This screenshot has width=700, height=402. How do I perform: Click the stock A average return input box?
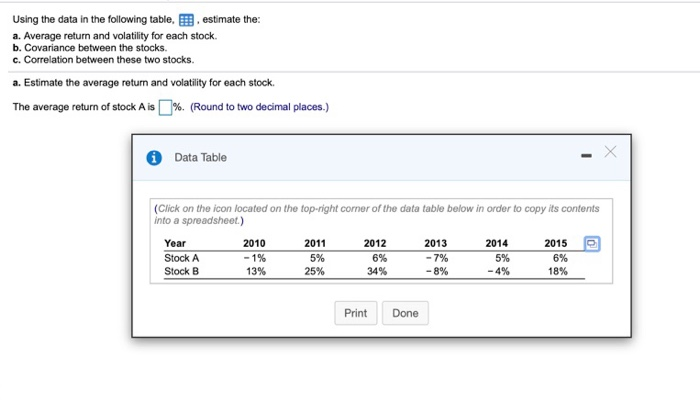166,107
